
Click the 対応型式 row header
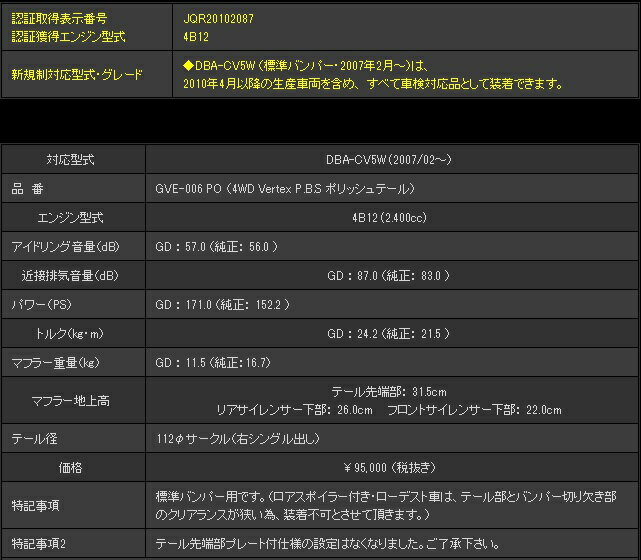pos(70,160)
